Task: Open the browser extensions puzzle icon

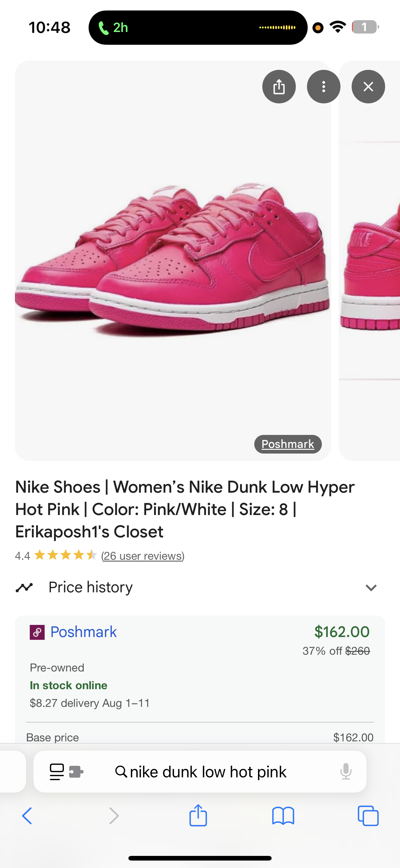Action: (x=76, y=772)
